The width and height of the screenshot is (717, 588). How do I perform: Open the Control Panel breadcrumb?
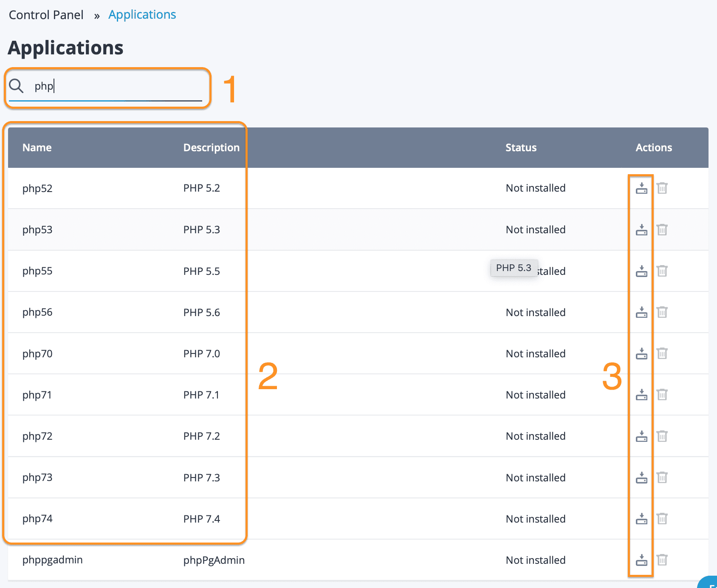pyautogui.click(x=46, y=15)
